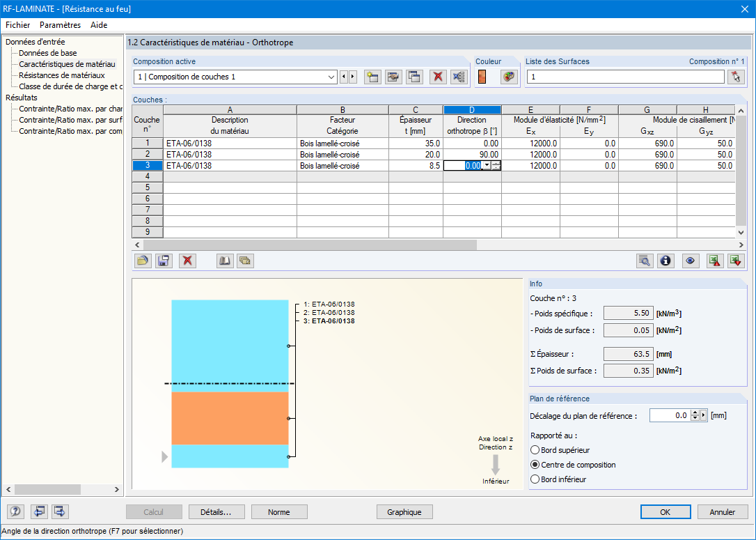Viewport: 756px width, 540px height.
Task: Select row header for layer 1
Action: tap(148, 144)
